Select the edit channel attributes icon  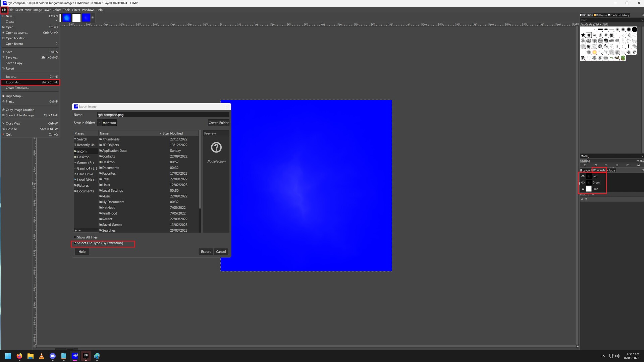[585, 165]
